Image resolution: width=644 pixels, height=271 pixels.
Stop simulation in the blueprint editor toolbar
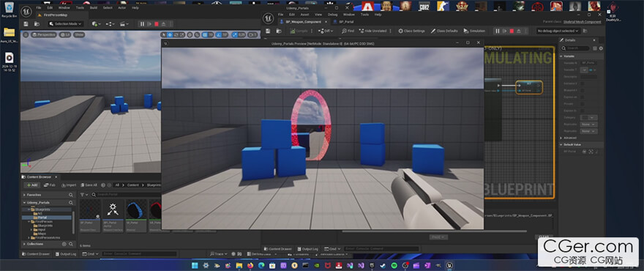[512, 31]
